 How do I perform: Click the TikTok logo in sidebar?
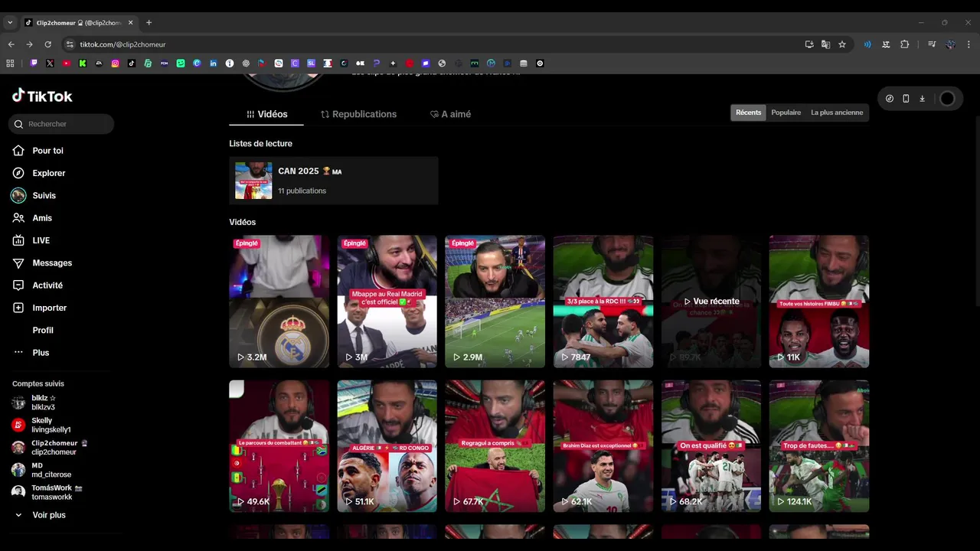tap(42, 96)
